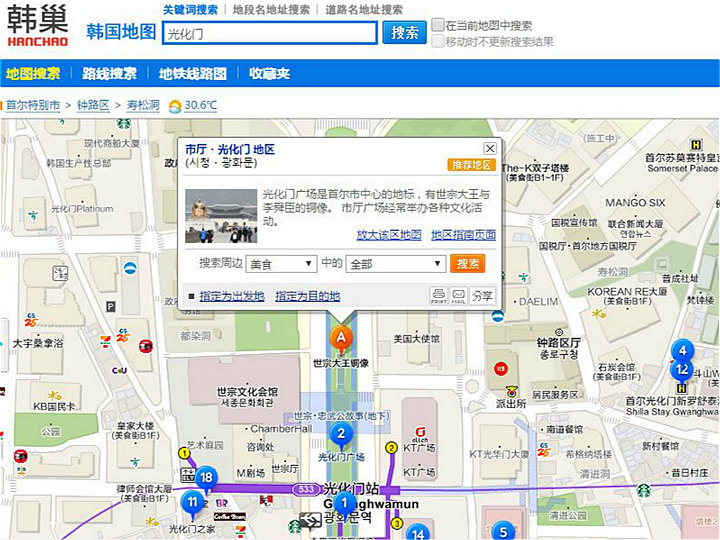Click blue map marker number 14
The height and width of the screenshot is (540, 720).
coord(418,533)
